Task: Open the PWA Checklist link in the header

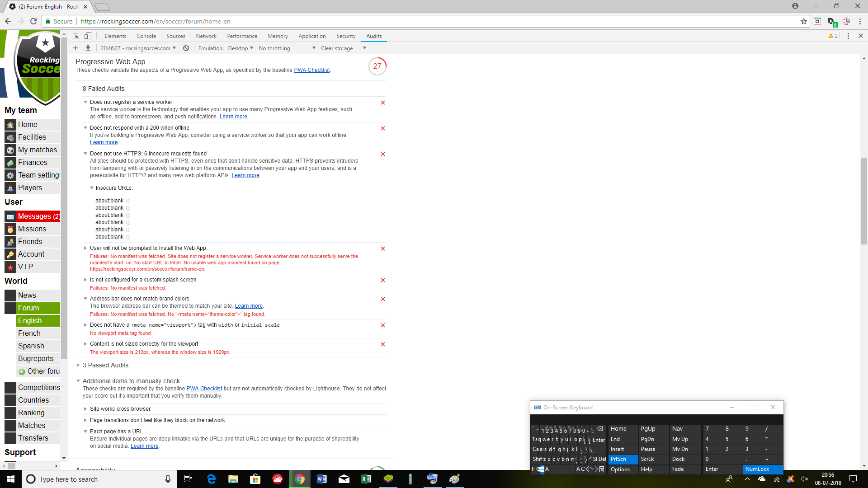Action: (x=312, y=70)
